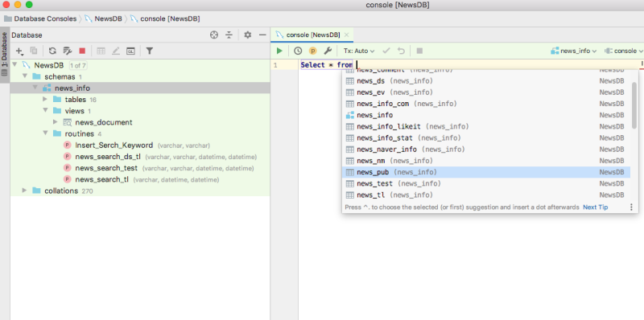Click the news_document view icon
Image resolution: width=644 pixels, height=320 pixels.
click(x=68, y=123)
